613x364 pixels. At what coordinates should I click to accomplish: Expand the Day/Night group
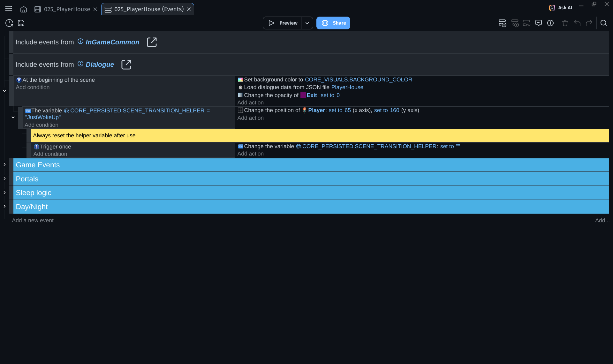pos(4,206)
